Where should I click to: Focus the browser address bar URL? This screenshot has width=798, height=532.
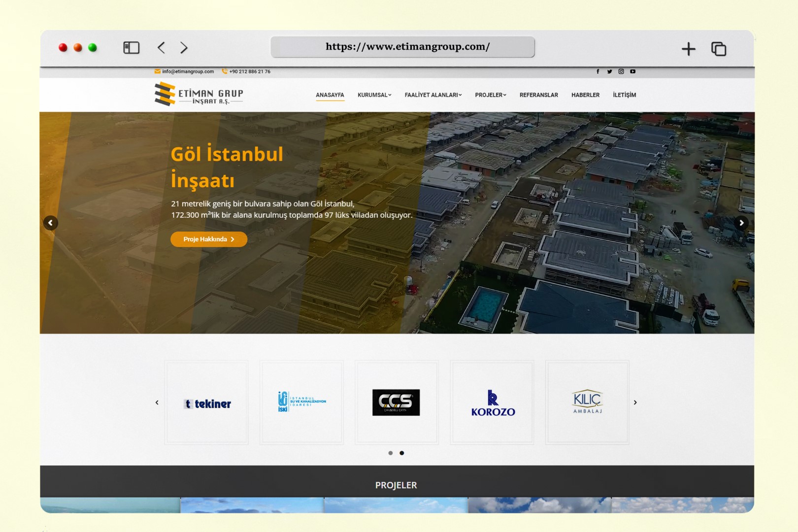[x=402, y=47]
